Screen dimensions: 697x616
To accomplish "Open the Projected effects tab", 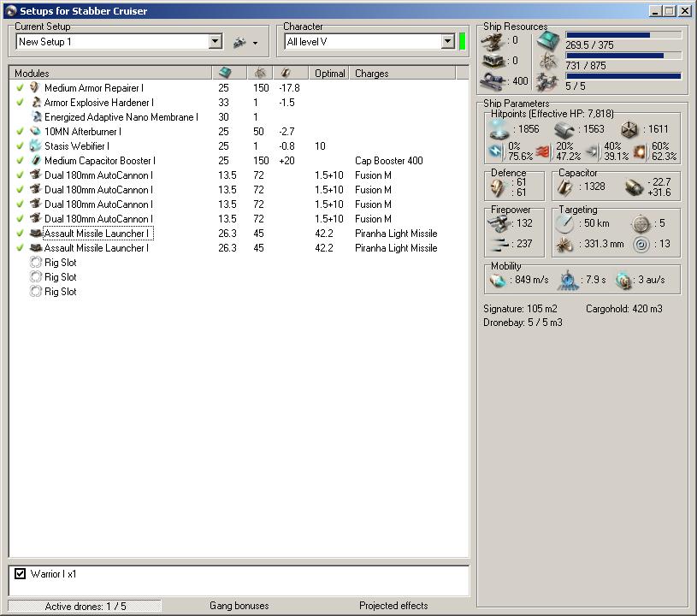I will [393, 606].
